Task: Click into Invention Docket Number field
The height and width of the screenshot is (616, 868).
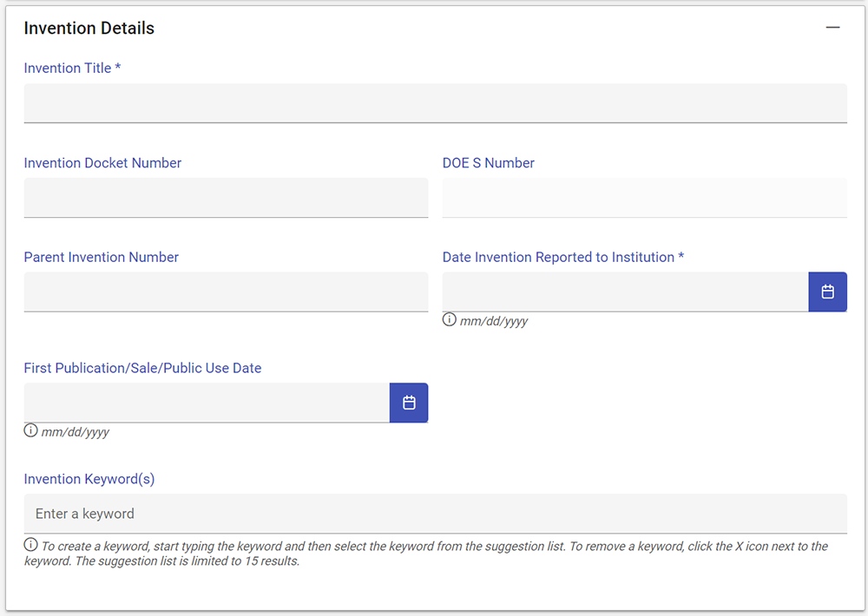Action: (226, 198)
